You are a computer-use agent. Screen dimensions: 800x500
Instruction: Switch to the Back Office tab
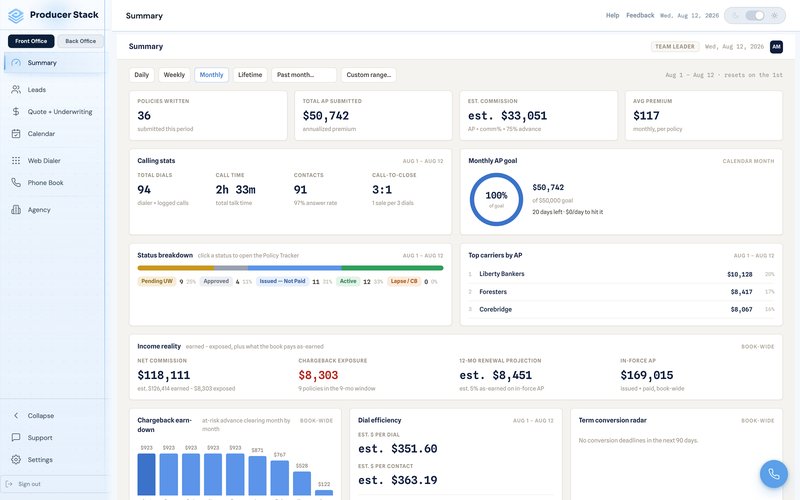tap(80, 41)
